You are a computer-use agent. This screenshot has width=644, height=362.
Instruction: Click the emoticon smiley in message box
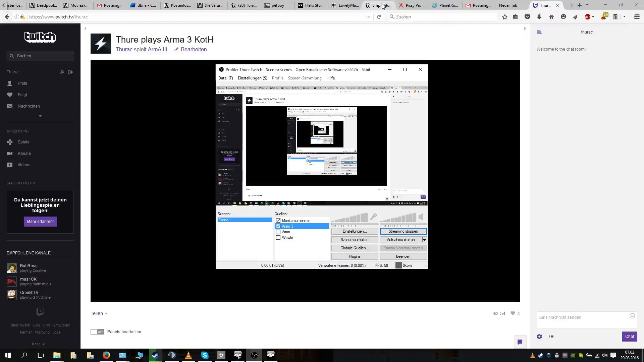(x=632, y=316)
